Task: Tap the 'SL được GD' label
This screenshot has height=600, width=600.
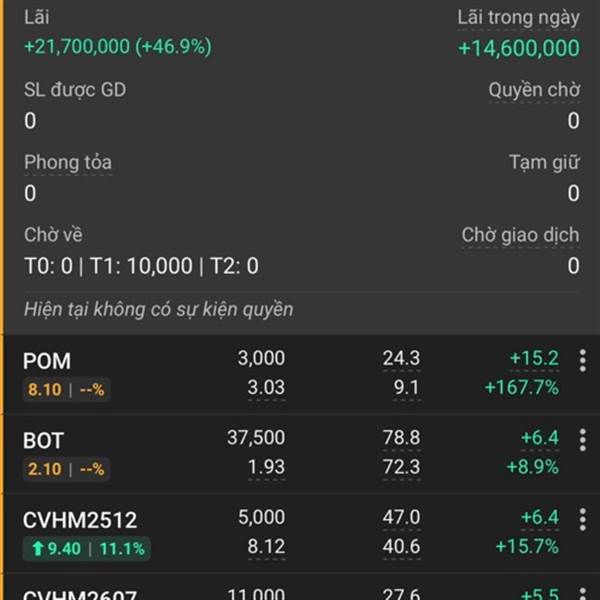Action: point(75,90)
